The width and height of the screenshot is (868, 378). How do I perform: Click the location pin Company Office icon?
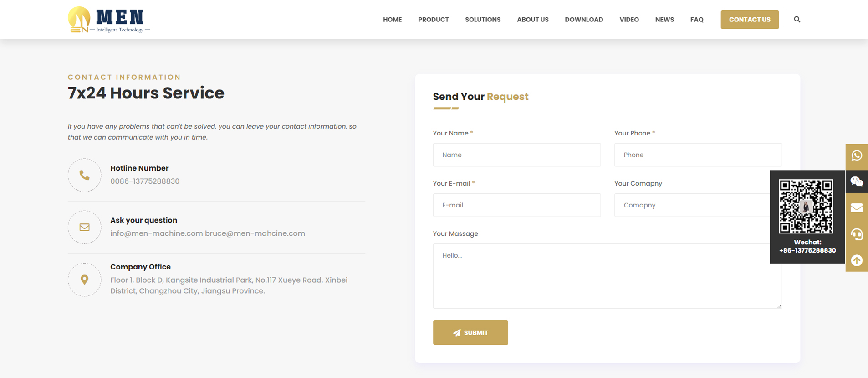85,280
